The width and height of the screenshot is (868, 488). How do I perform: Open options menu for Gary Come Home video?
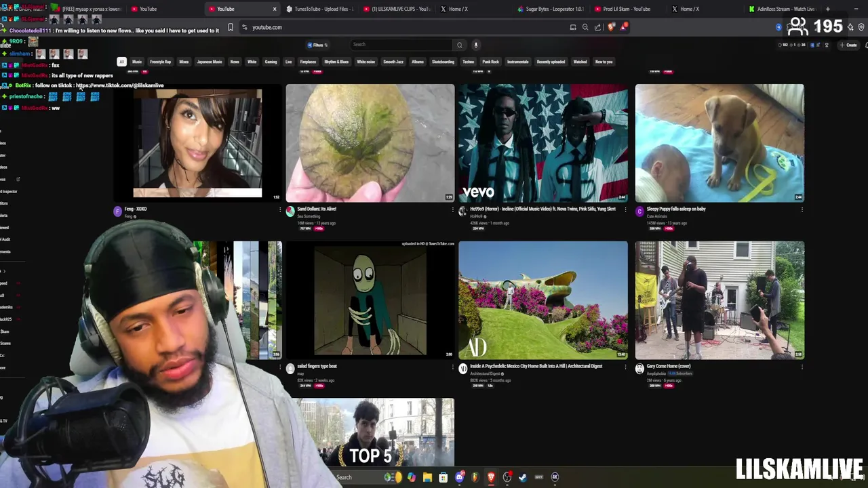802,367
